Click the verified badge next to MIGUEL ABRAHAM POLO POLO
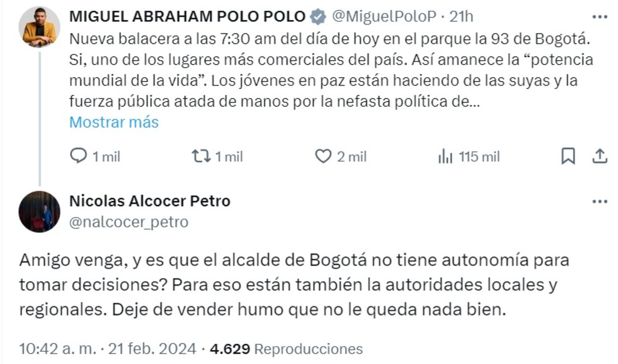Image resolution: width=618 pixels, height=364 pixels. [x=317, y=15]
